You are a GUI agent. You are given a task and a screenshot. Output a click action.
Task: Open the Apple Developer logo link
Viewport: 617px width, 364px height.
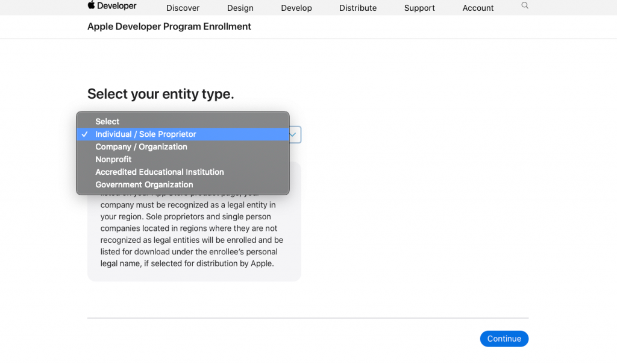[x=111, y=5]
